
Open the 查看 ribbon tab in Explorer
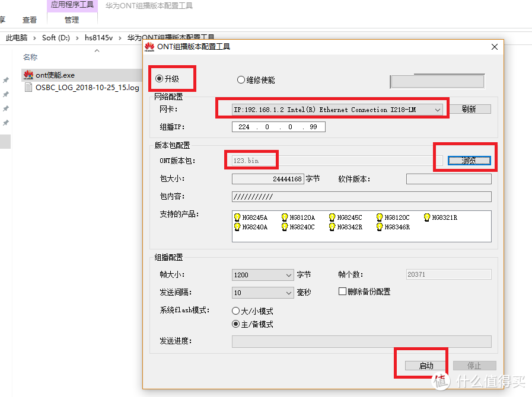[x=30, y=20]
